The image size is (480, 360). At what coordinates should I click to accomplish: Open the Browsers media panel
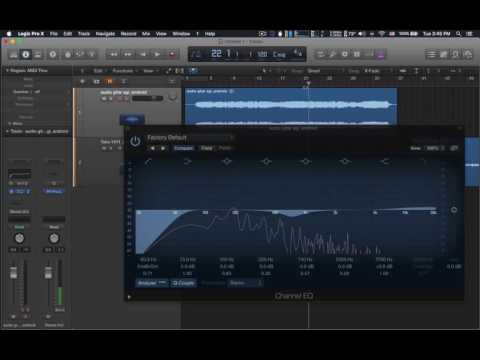[x=468, y=54]
